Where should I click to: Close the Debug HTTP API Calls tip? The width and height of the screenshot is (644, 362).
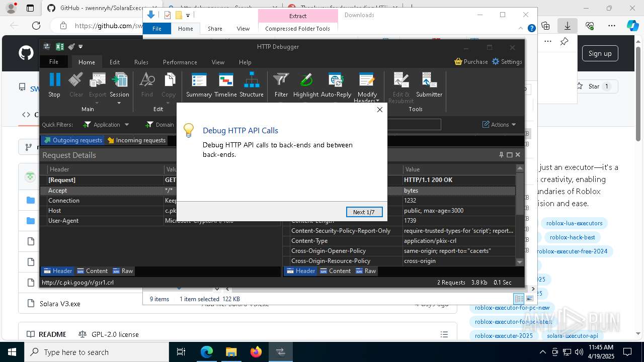[380, 110]
